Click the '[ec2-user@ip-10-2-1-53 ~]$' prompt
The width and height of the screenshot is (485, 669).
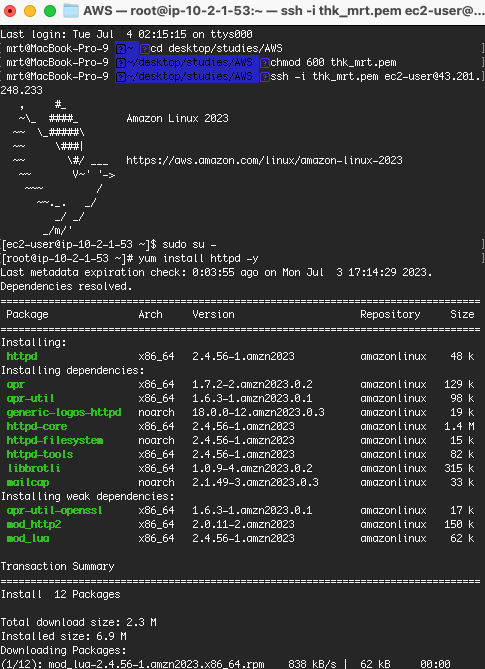[80, 244]
